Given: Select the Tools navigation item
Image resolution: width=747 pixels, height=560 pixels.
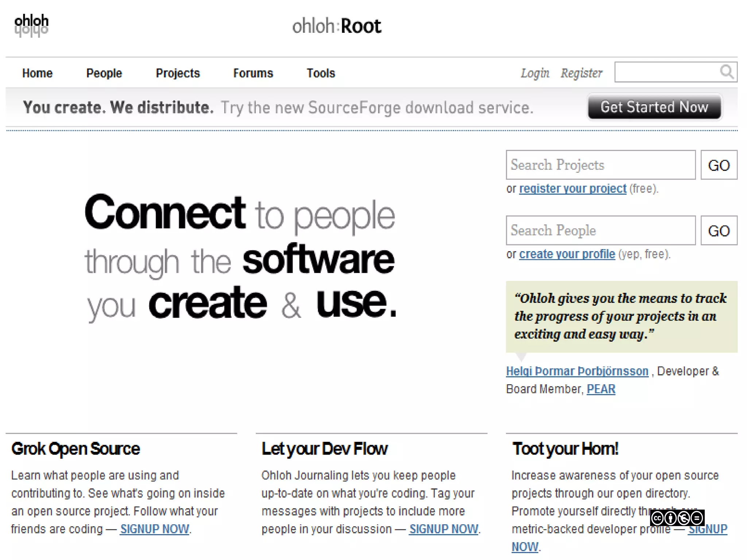Looking at the screenshot, I should [321, 73].
